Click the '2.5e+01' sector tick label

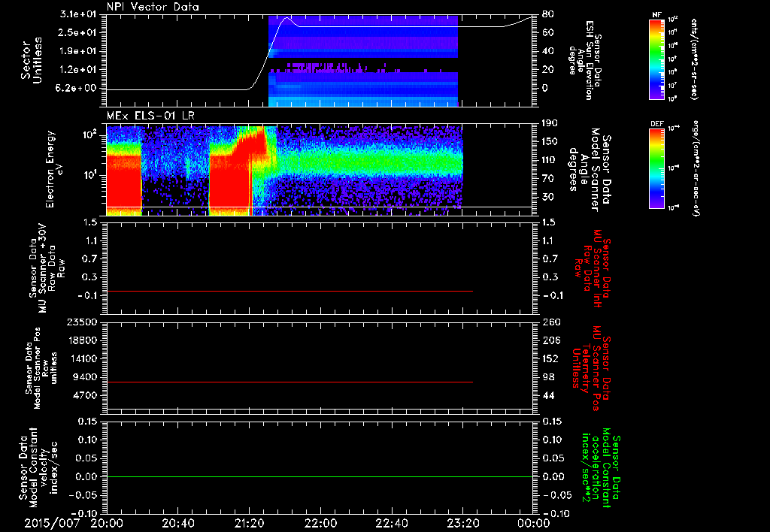[77, 32]
